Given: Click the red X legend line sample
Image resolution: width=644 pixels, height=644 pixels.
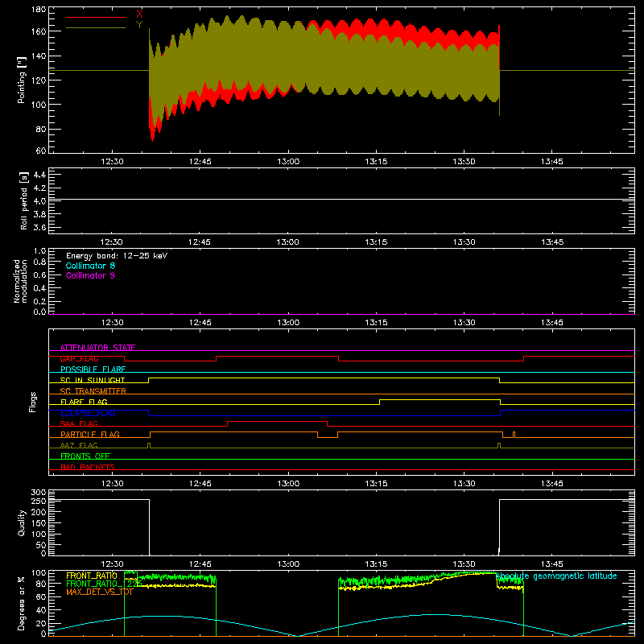Looking at the screenshot, I should point(96,17).
